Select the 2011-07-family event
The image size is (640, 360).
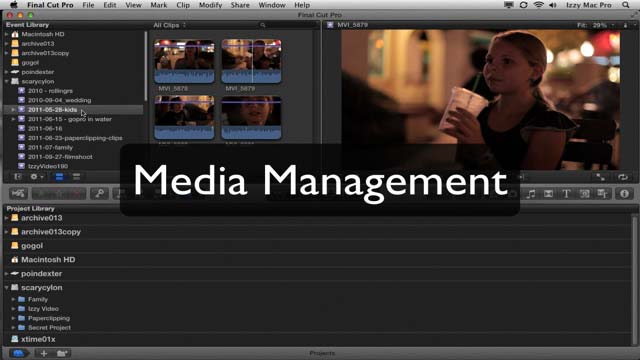50,147
